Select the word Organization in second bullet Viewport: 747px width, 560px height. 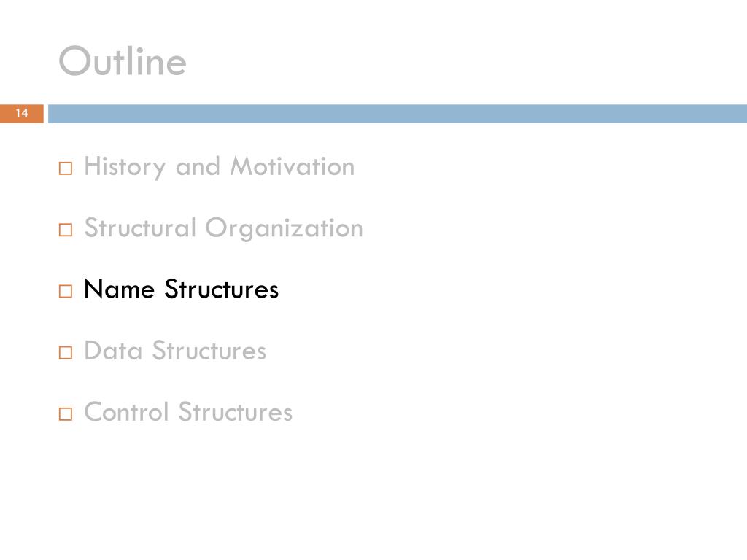[285, 228]
